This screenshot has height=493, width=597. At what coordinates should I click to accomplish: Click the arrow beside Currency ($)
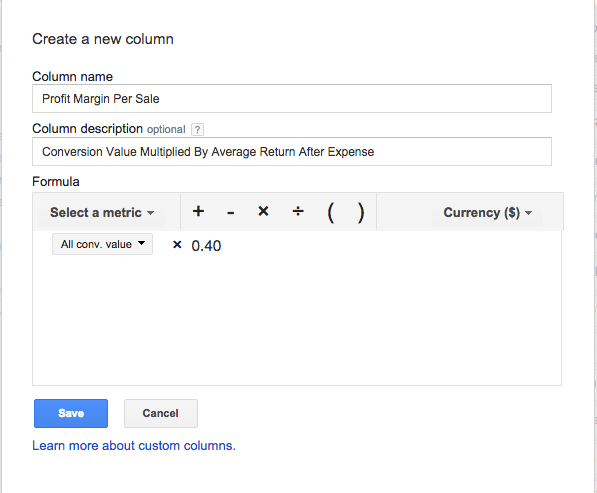click(x=528, y=213)
